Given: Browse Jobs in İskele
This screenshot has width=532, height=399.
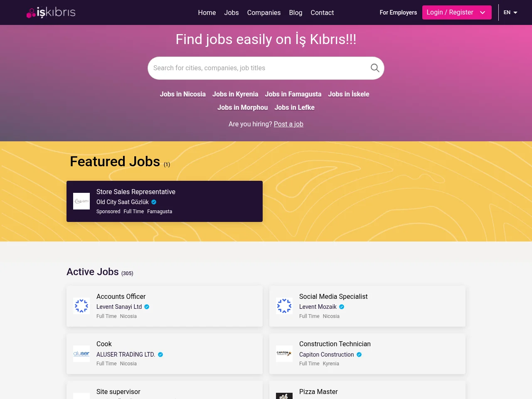Looking at the screenshot, I should click(349, 94).
